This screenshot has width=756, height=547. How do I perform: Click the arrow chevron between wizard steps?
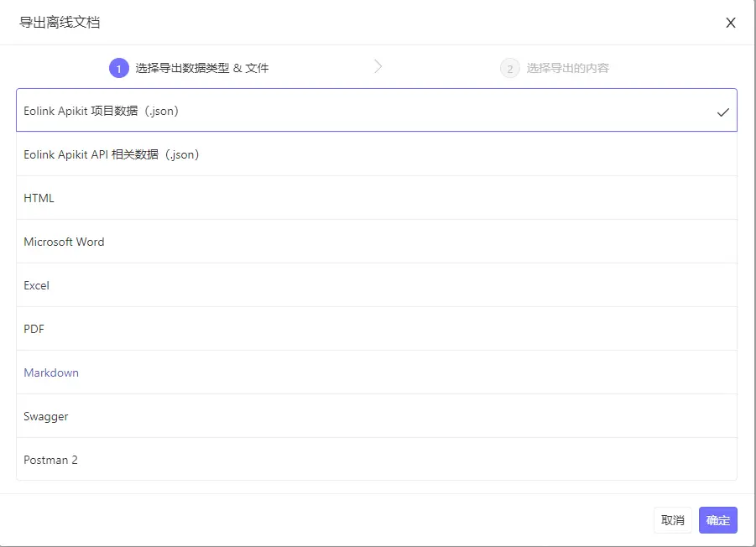[378, 67]
